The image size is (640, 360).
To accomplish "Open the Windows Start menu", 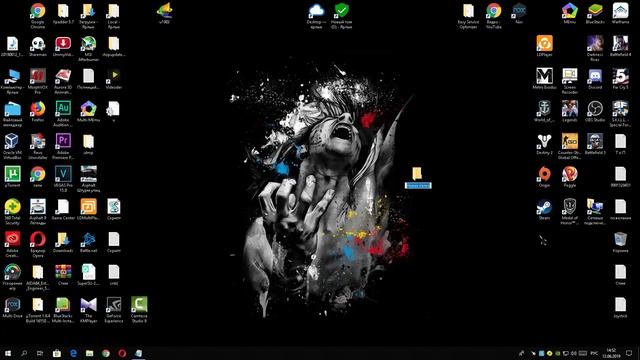I will (x=8, y=353).
